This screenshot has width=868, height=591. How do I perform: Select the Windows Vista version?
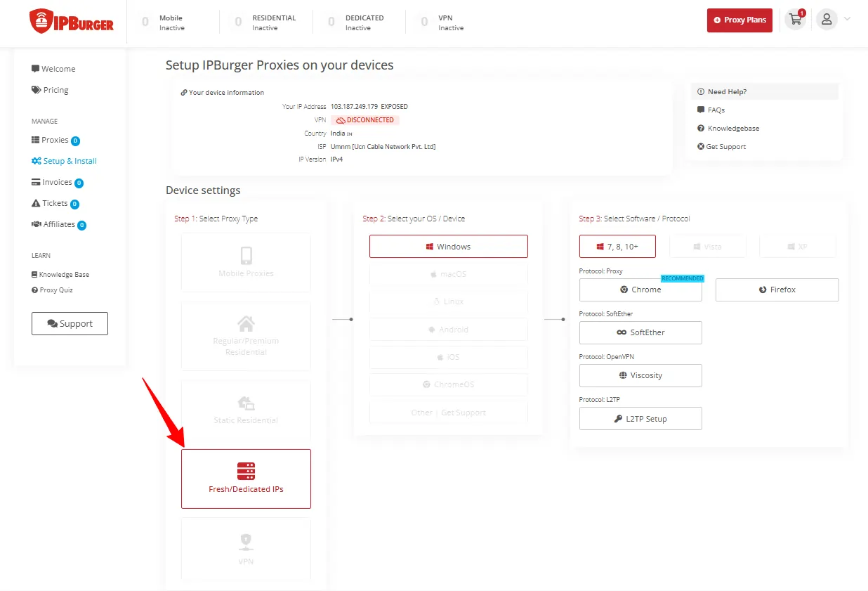(x=707, y=247)
